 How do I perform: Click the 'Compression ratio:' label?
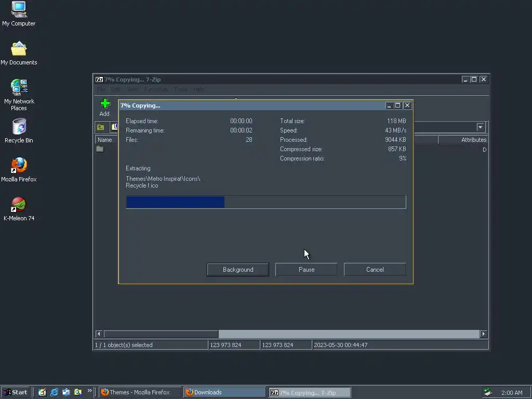click(x=302, y=158)
